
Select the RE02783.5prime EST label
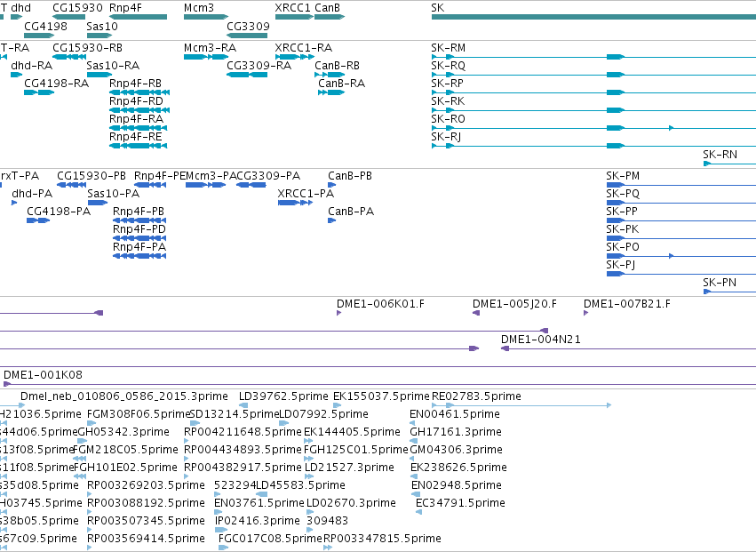(476, 396)
